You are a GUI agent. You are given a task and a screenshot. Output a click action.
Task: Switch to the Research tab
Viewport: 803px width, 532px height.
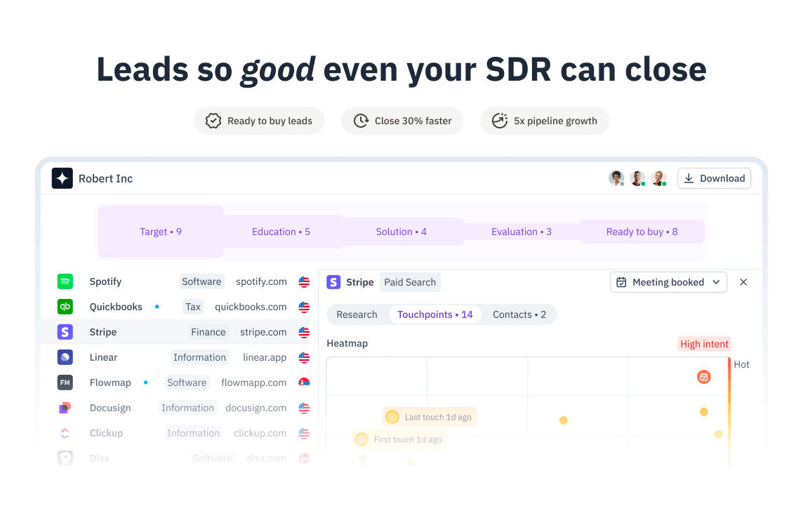point(357,314)
